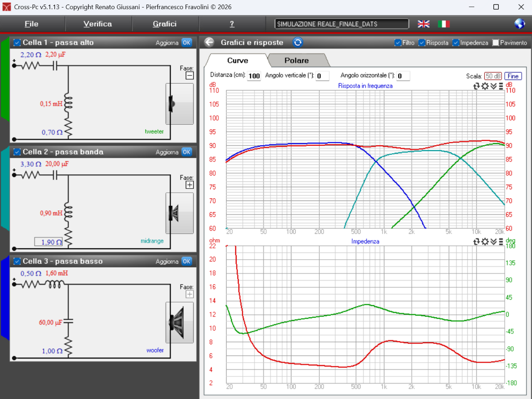Open the Verifica menu
532x399 pixels.
(98, 24)
